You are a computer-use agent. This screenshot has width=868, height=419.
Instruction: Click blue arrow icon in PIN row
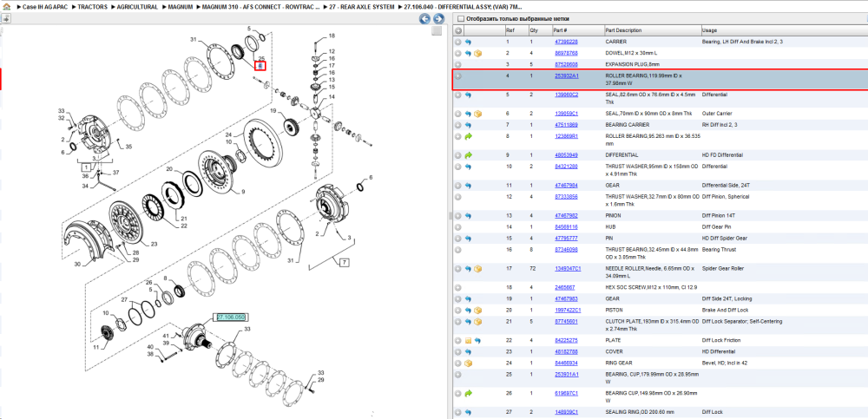coord(468,239)
